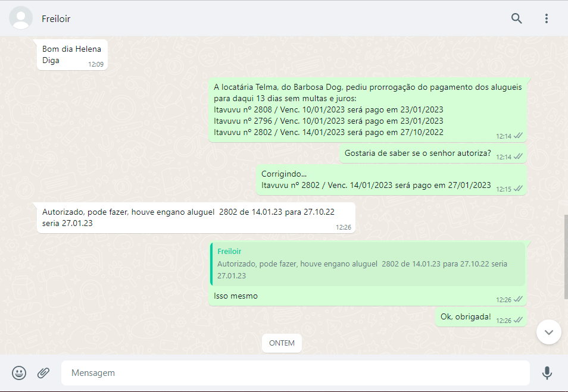
Task: Click contact name Freiloir in header
Action: click(56, 18)
